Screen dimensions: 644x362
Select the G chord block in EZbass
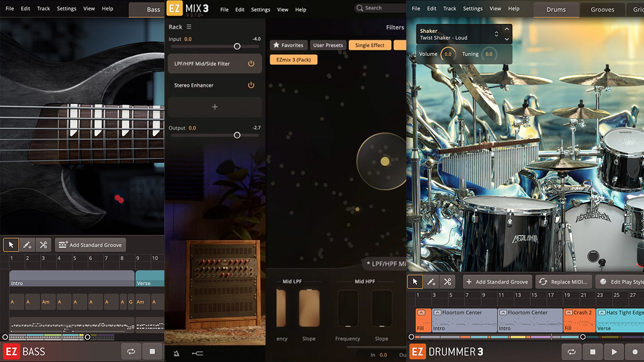click(x=130, y=302)
